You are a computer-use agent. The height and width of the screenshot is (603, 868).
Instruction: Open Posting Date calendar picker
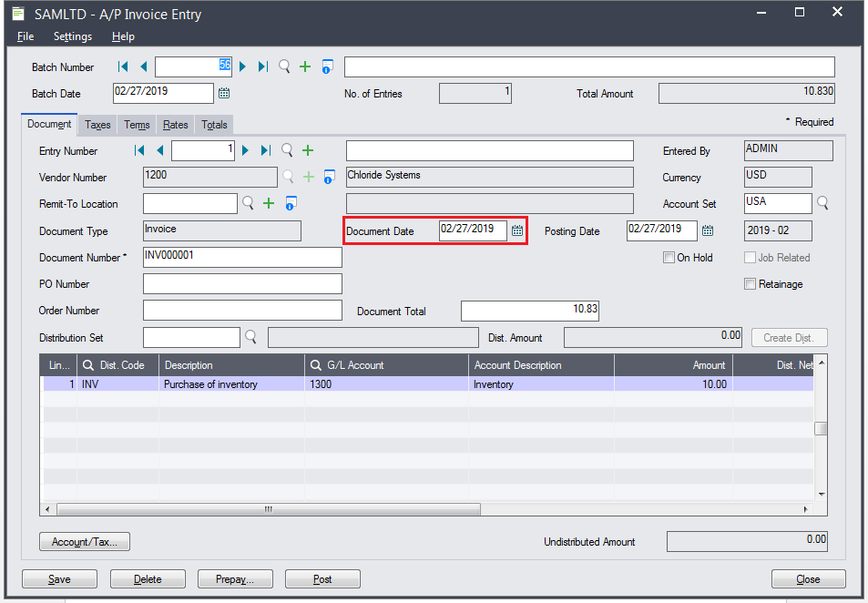point(708,230)
